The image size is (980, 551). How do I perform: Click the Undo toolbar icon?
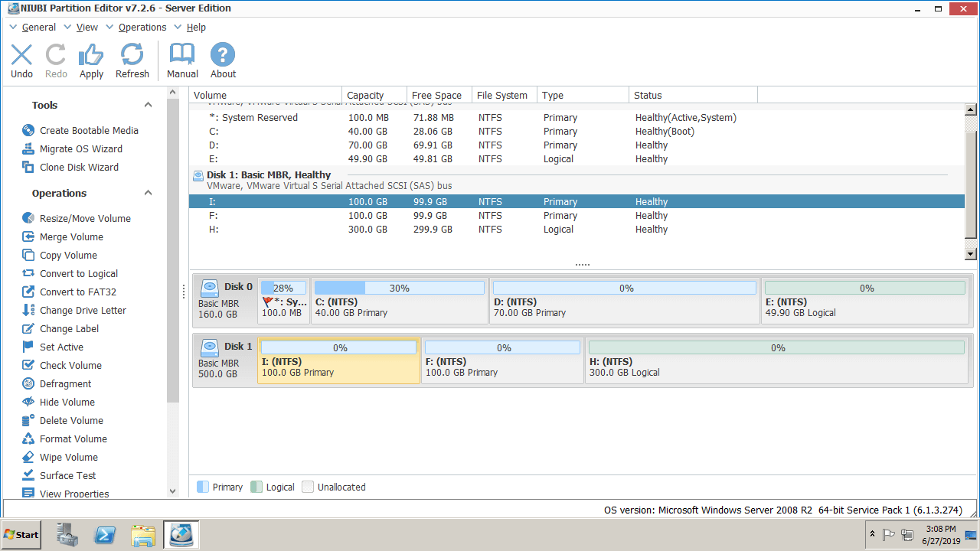21,55
